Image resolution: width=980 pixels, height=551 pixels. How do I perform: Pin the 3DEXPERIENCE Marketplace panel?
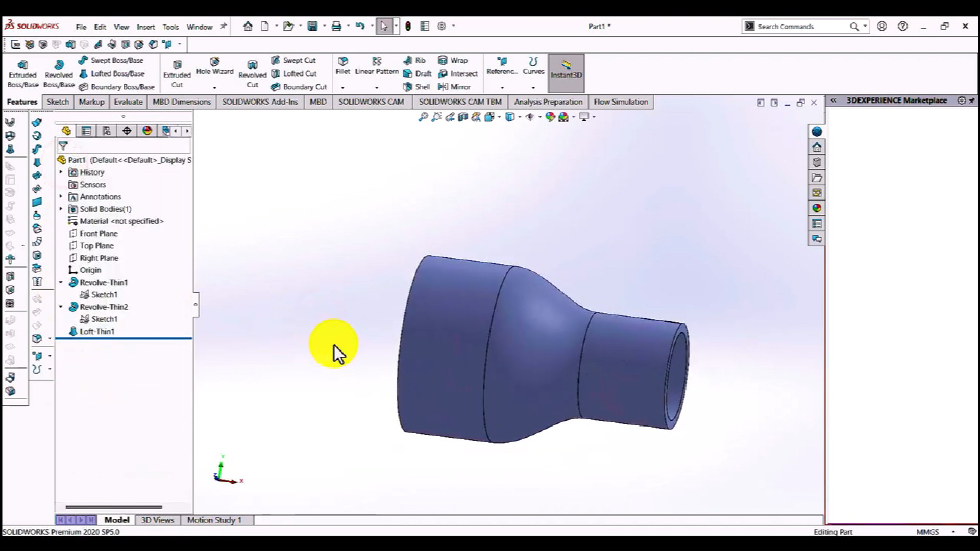click(972, 101)
